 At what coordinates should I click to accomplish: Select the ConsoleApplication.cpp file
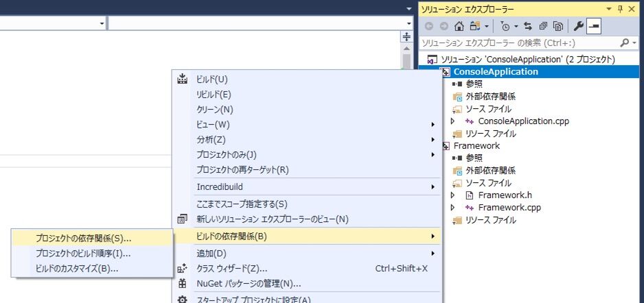(523, 121)
